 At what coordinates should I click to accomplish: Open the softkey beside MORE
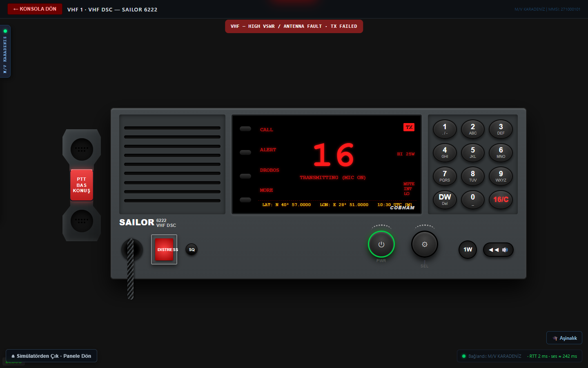tap(245, 200)
